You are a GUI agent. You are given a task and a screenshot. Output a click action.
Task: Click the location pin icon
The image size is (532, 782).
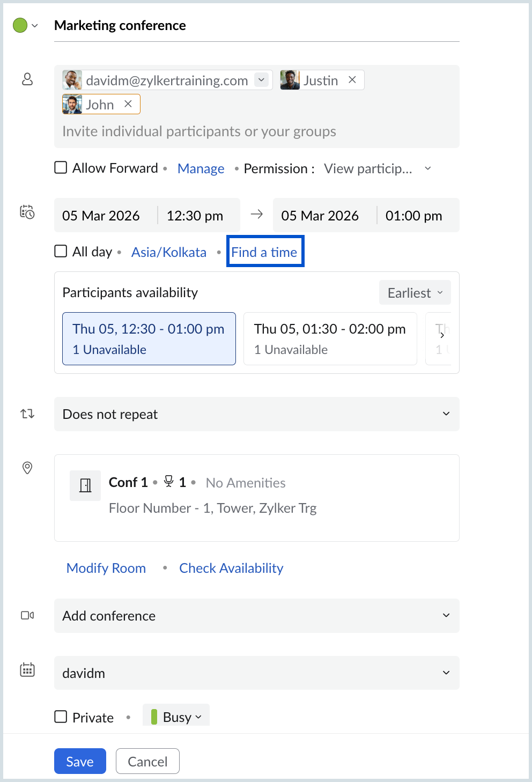point(27,468)
